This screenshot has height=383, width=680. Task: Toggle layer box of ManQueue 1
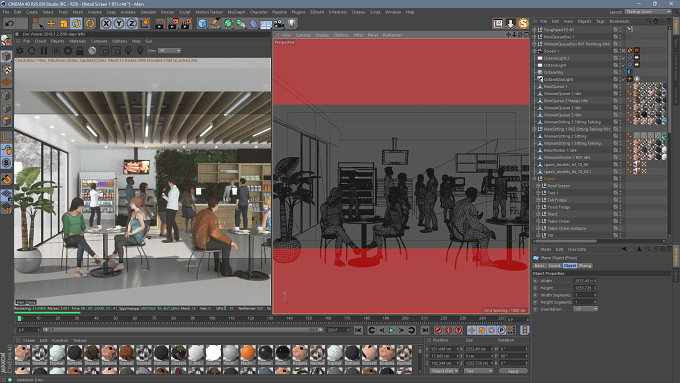[x=615, y=86]
